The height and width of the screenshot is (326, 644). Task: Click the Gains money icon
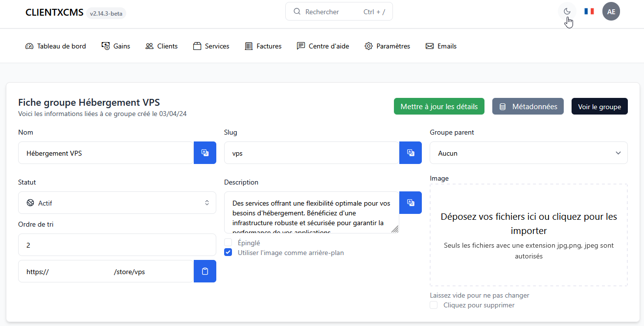[x=105, y=46]
